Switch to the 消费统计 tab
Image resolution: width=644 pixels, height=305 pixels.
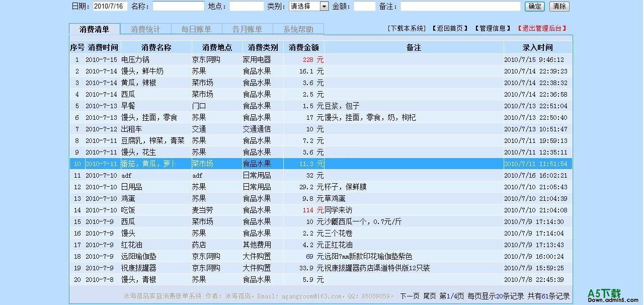point(145,29)
